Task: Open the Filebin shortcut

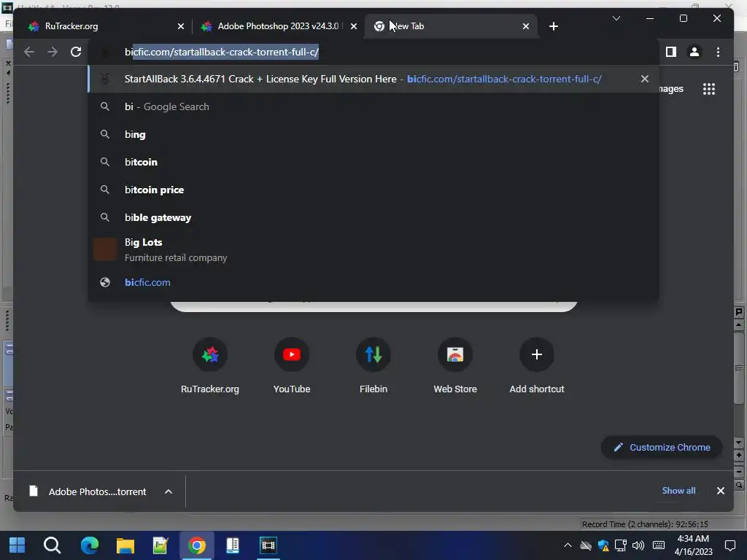Action: 373,366
